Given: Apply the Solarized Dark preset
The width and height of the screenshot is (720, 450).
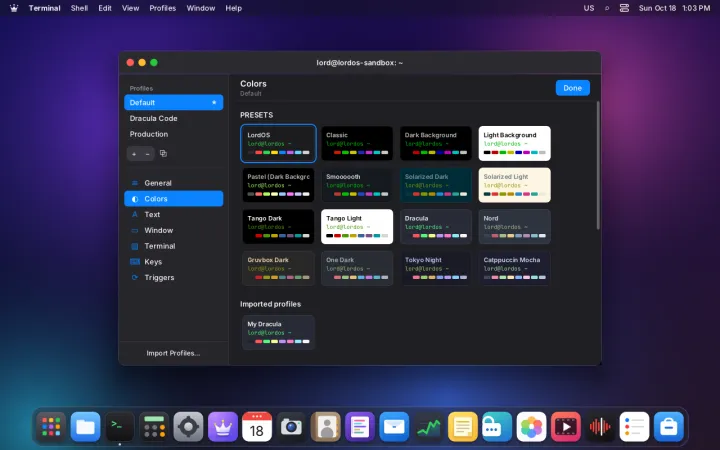Looking at the screenshot, I should coord(436,185).
